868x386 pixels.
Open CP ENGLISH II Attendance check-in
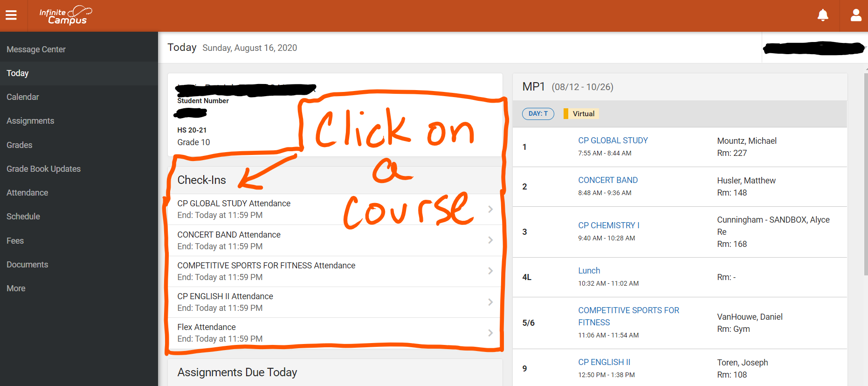click(x=335, y=302)
